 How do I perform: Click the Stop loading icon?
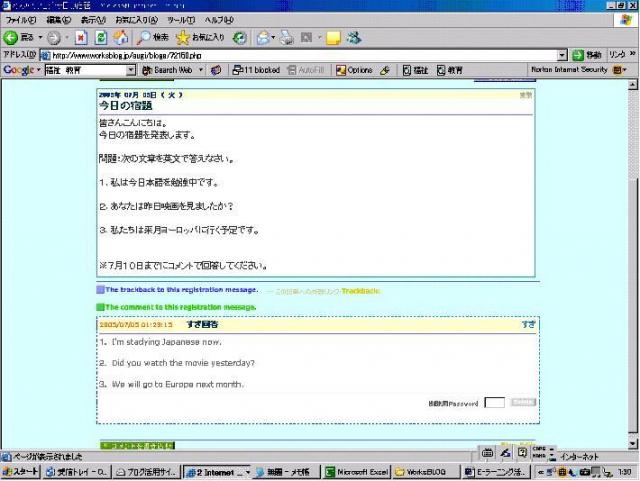82,37
